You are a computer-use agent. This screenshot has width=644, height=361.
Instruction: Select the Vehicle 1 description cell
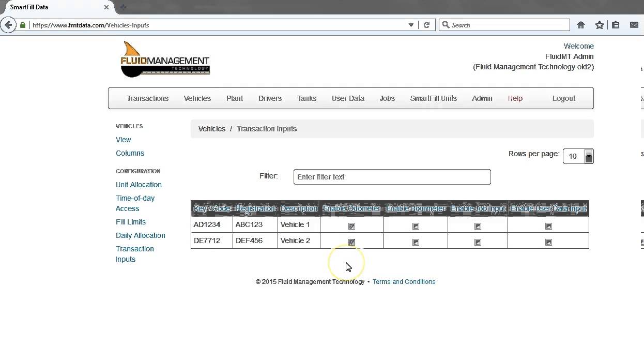[299, 224]
